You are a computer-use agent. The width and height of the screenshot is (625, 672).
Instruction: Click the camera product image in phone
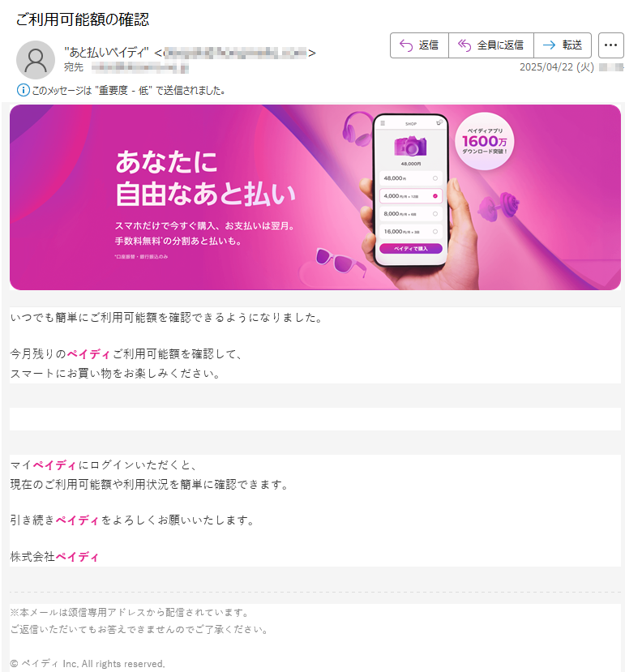tap(410, 147)
